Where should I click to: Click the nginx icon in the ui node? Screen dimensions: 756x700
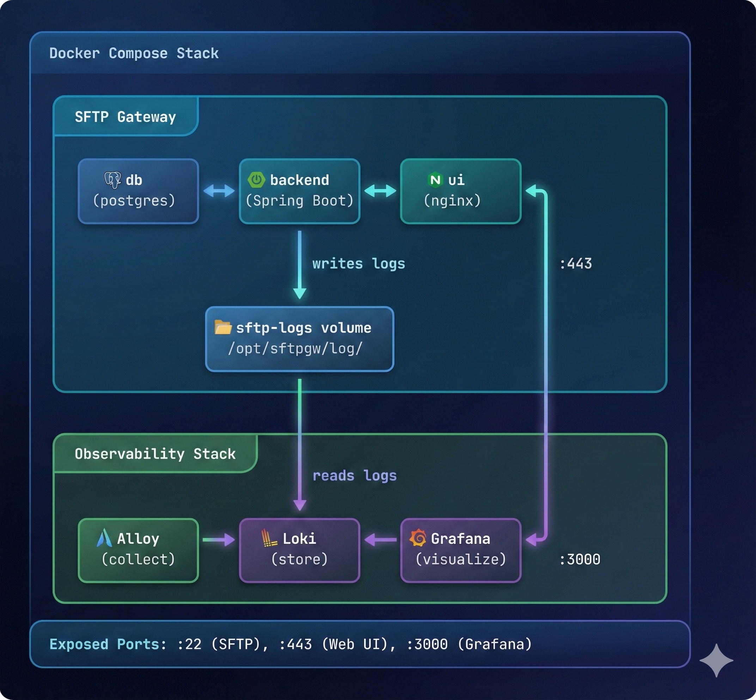tap(435, 180)
